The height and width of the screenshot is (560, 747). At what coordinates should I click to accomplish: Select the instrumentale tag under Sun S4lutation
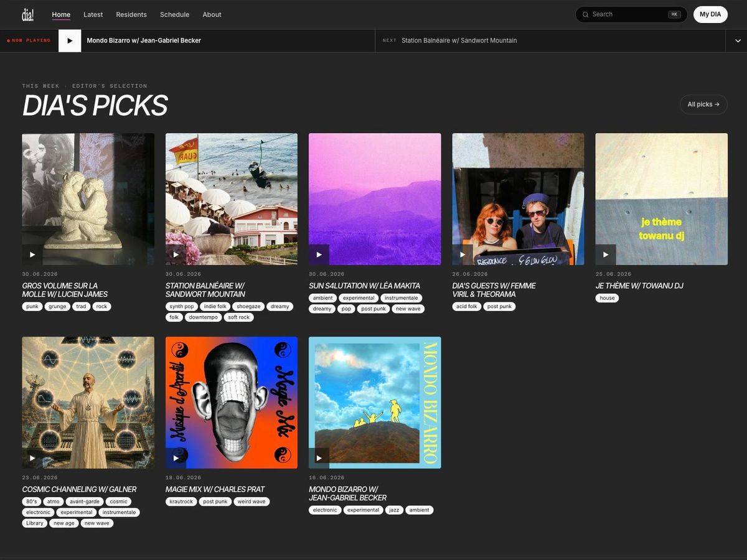(x=401, y=298)
